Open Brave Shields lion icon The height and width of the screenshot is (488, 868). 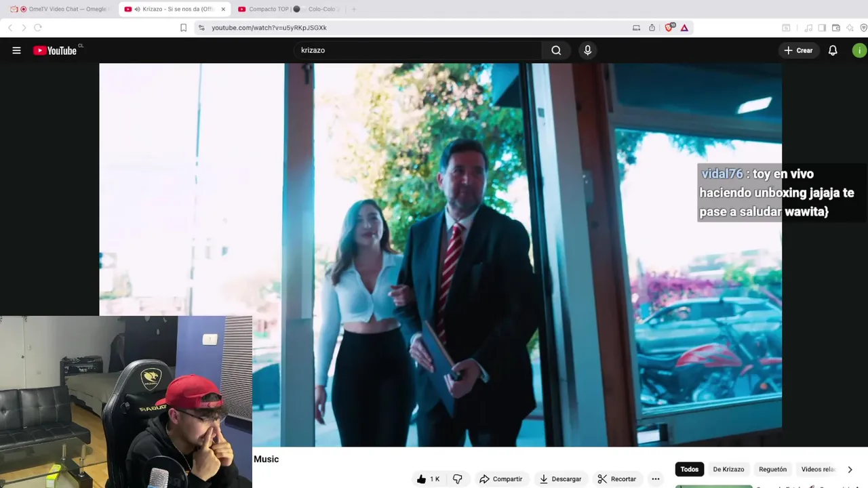click(669, 28)
